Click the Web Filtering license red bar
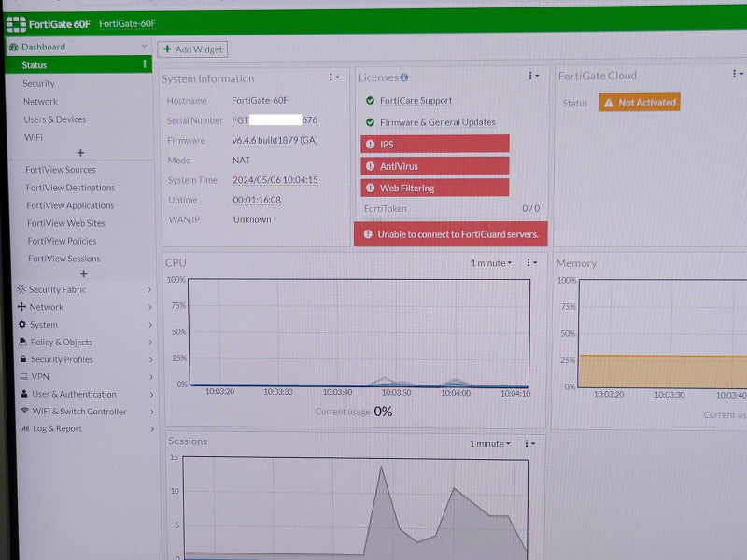This screenshot has height=560, width=747. click(x=435, y=188)
